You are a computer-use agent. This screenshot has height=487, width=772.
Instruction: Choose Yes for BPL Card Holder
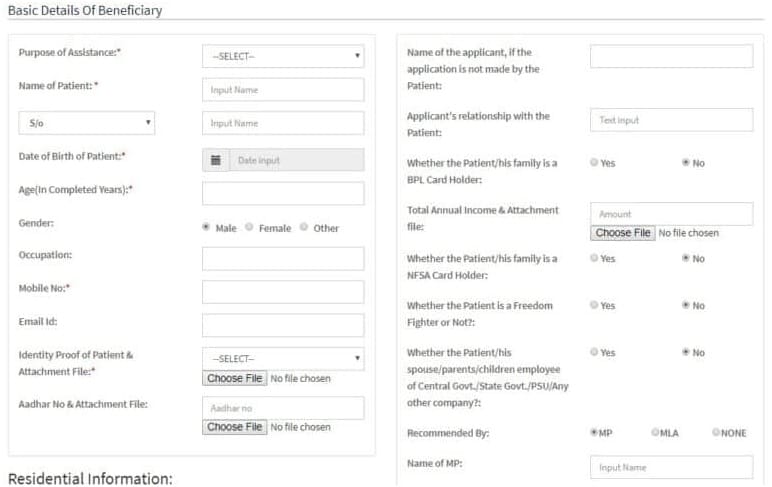pos(595,162)
